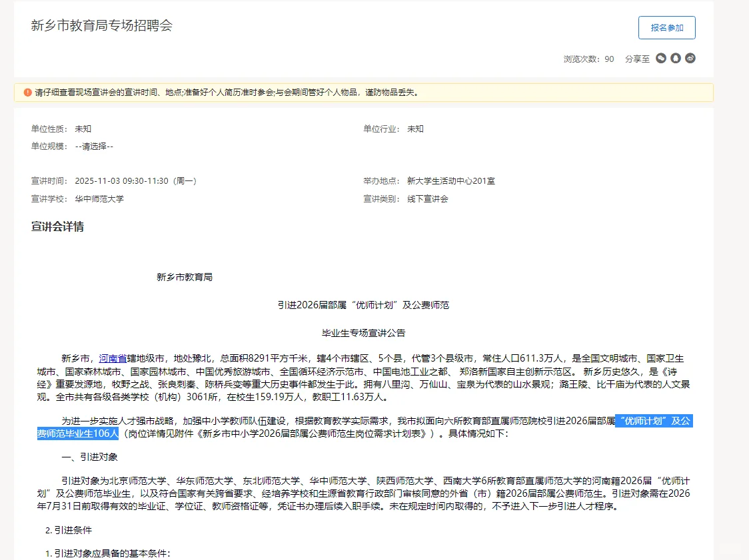Click the line 毕业生专场宣讲公告
The width and height of the screenshot is (749, 560).
[x=364, y=333]
